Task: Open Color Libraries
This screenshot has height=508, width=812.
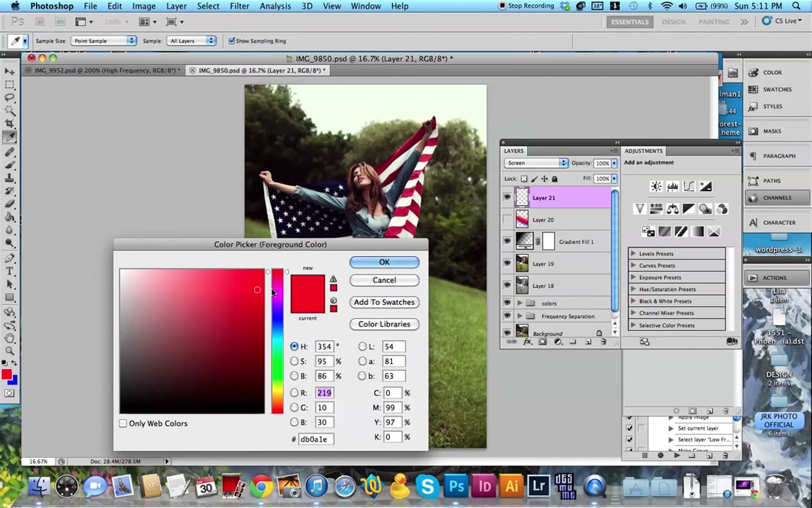Action: pyautogui.click(x=384, y=324)
